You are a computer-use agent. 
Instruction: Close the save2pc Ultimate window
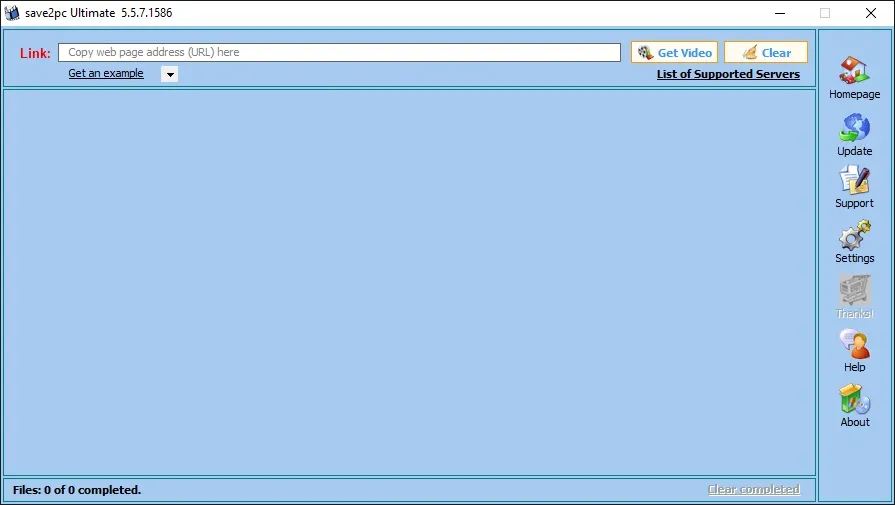(x=870, y=13)
